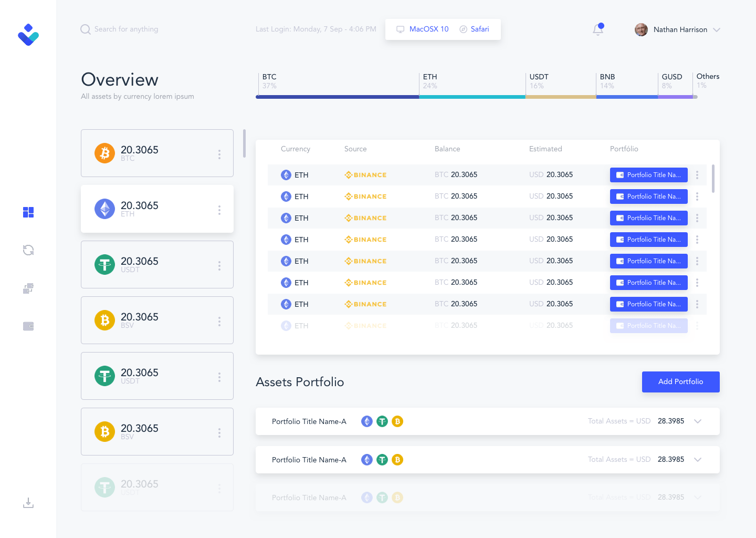Open the dashboard grid icon in sidebar

click(x=28, y=212)
